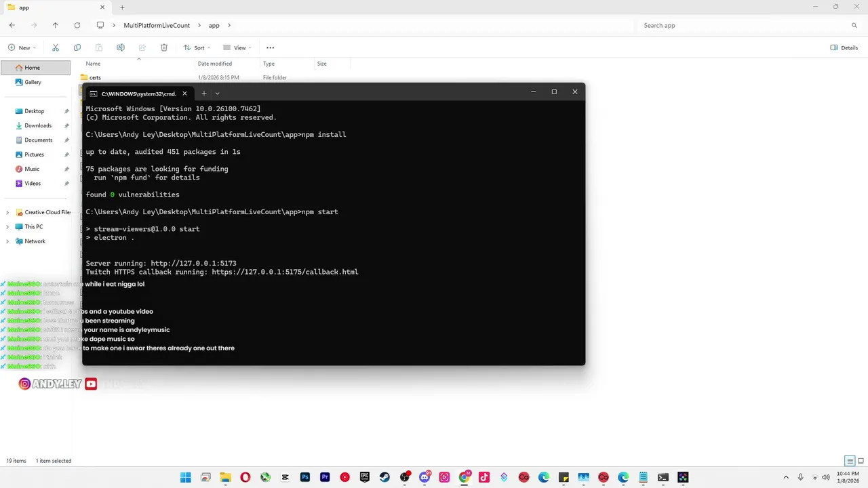This screenshot has width=868, height=488.
Task: Launch CapCut from the taskbar
Action: (x=285, y=477)
